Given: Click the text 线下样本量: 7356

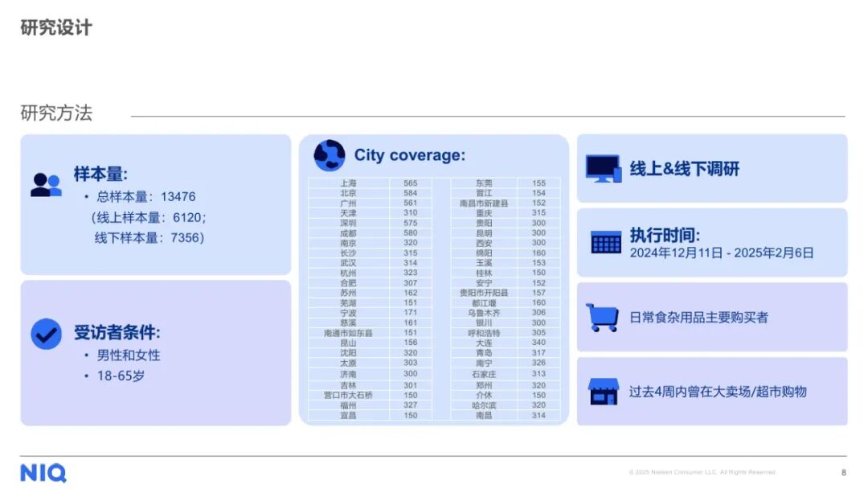Looking at the screenshot, I should click(x=147, y=237).
